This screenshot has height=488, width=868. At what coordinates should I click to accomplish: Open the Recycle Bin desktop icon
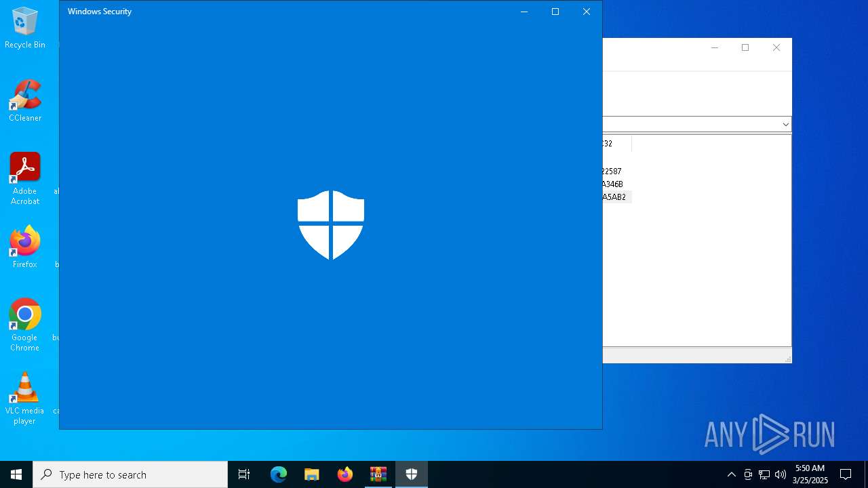point(25,28)
